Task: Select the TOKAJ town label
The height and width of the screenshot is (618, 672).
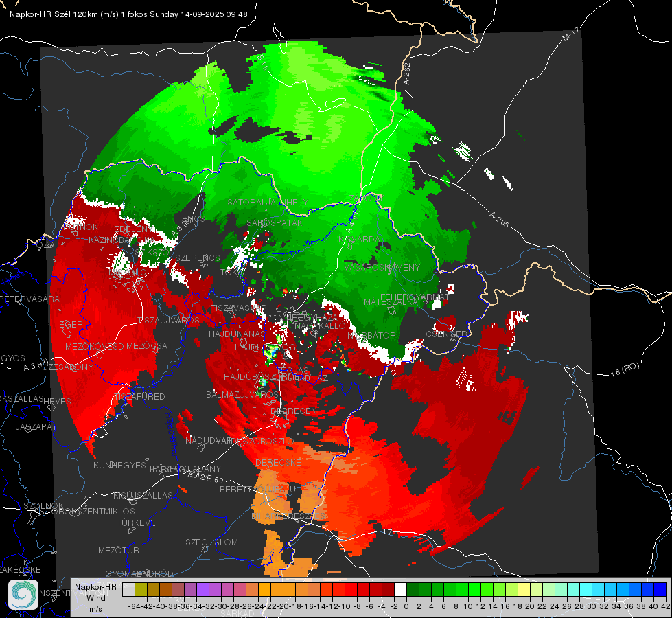Action: coord(233,273)
